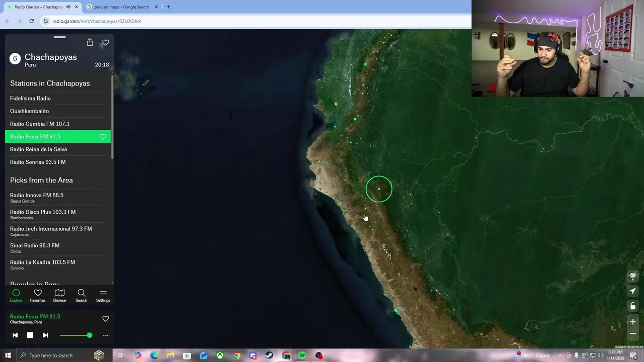Open the notification center icon
Image resolution: width=644 pixels, height=362 pixels.
point(633,355)
